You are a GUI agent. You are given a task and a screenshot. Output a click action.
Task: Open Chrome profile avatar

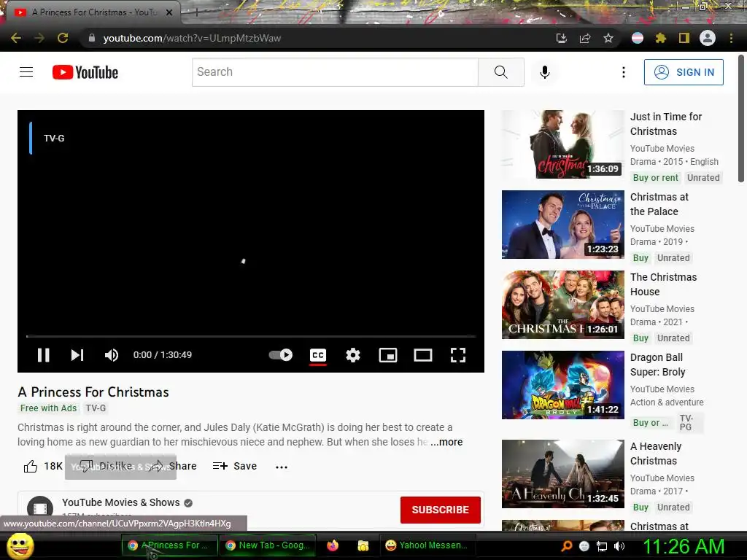pos(708,38)
